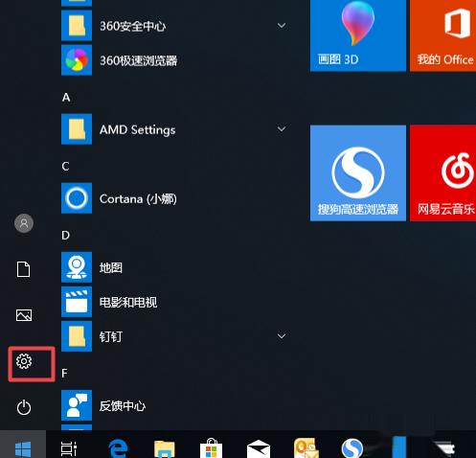Open the 我的 Office tile
The width and height of the screenshot is (476, 458).
[x=442, y=35]
